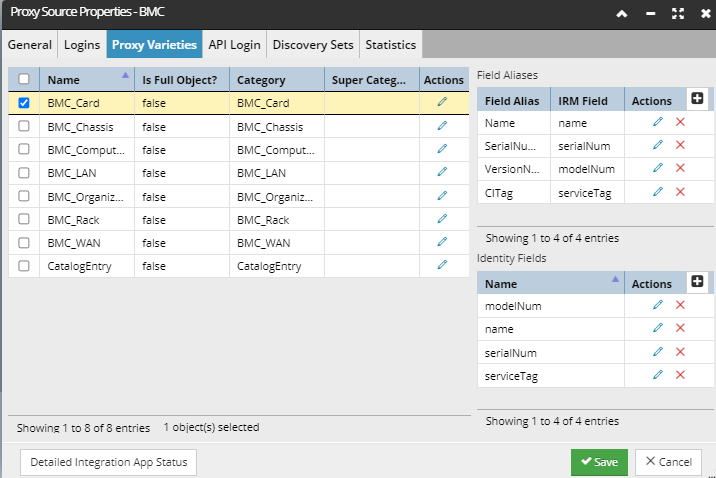Click the BMC_WAN name cell
The height and width of the screenshot is (478, 716).
pyautogui.click(x=87, y=242)
